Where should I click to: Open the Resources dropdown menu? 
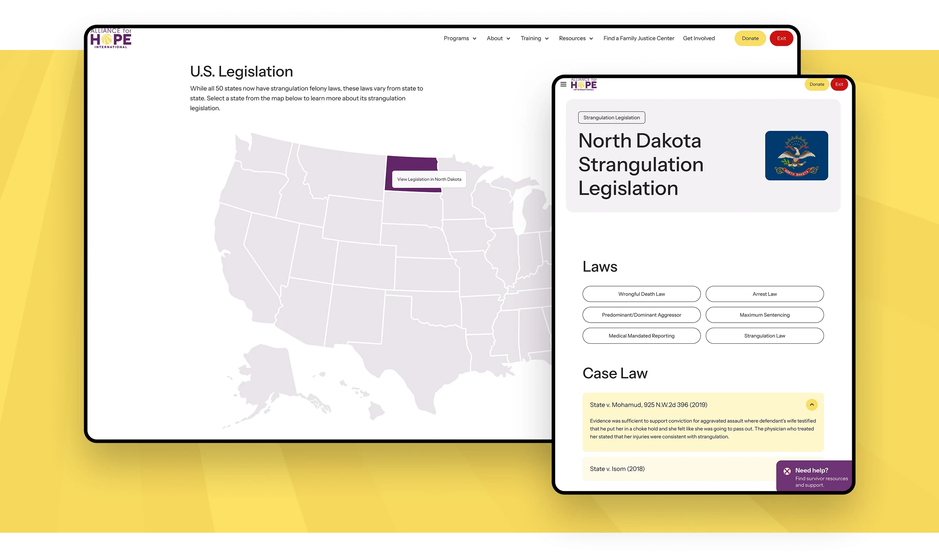(576, 38)
